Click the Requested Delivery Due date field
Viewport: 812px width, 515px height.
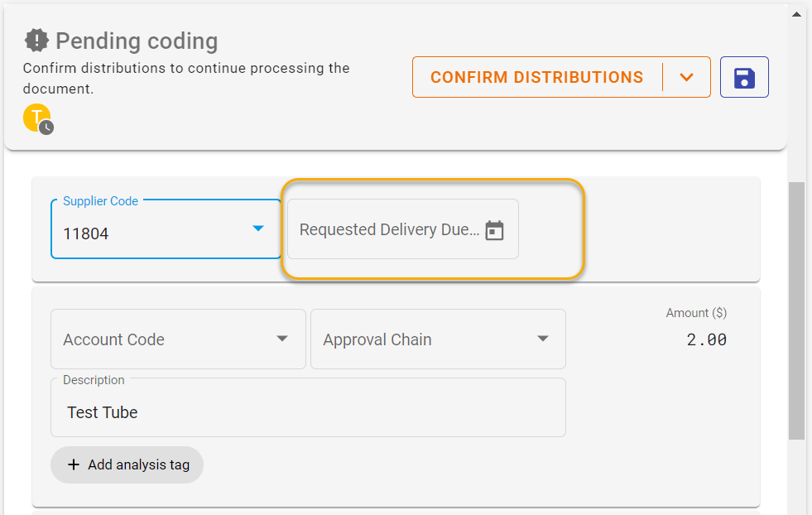[x=389, y=230]
